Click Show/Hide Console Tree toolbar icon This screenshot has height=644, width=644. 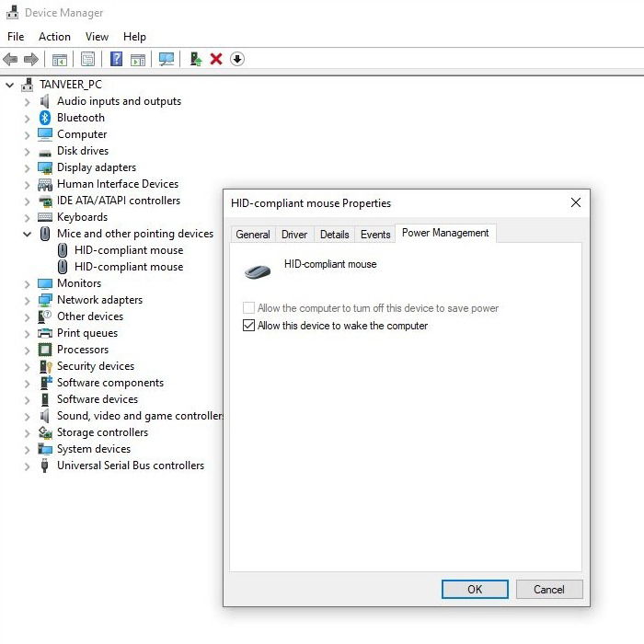tap(60, 59)
